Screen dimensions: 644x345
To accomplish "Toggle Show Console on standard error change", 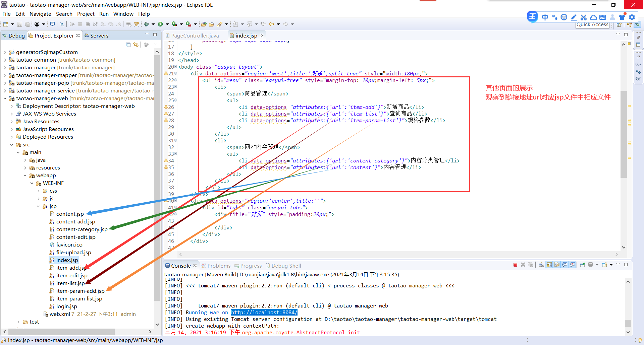I will pos(572,265).
